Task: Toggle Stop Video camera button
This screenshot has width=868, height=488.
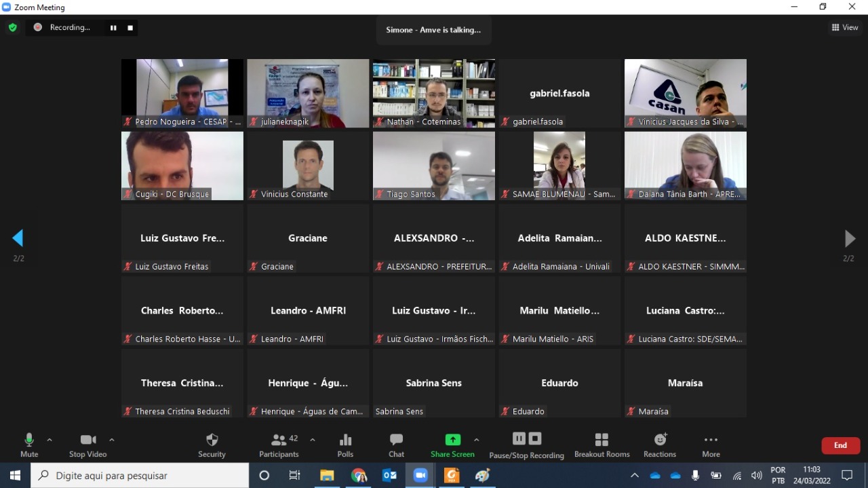Action: point(88,445)
